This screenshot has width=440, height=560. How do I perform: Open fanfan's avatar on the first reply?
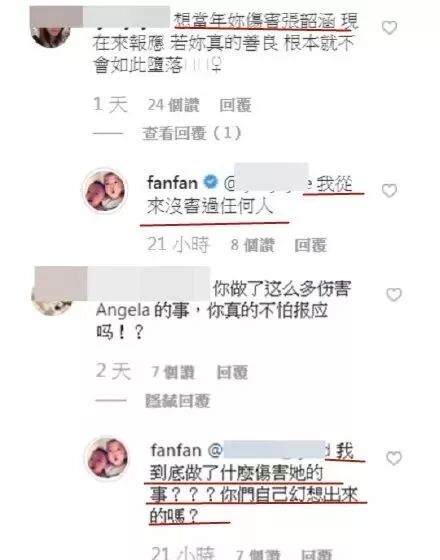104,191
